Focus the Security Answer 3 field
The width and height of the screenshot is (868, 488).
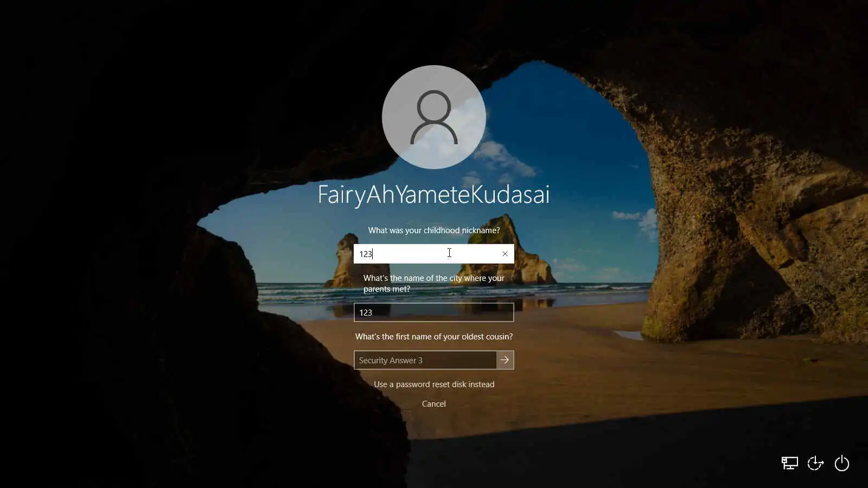tap(425, 360)
